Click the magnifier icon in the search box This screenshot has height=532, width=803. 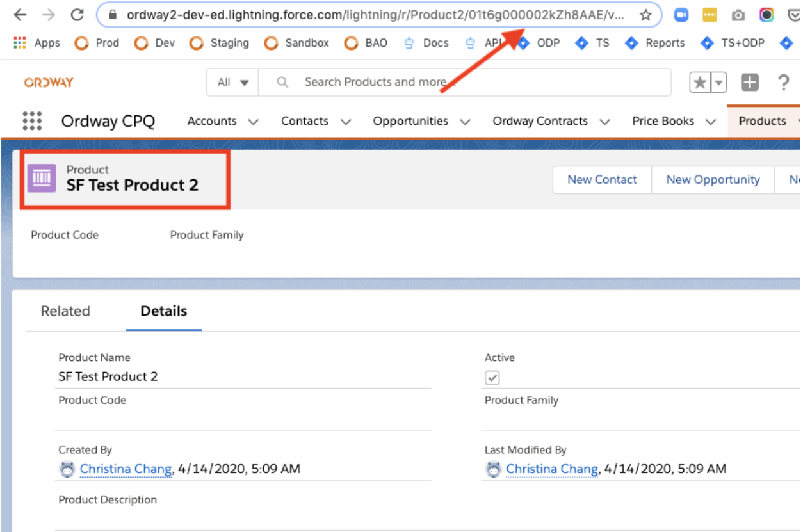point(282,82)
